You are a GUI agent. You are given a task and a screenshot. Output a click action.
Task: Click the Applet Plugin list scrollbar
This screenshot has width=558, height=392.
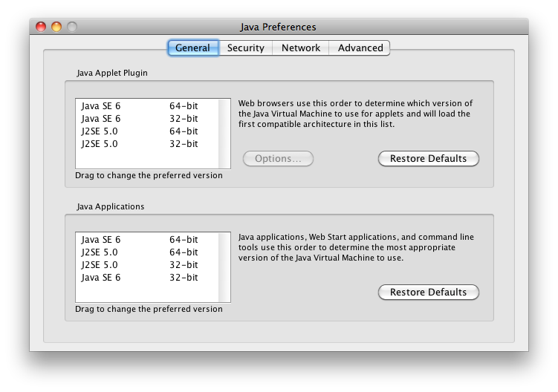pos(224,134)
